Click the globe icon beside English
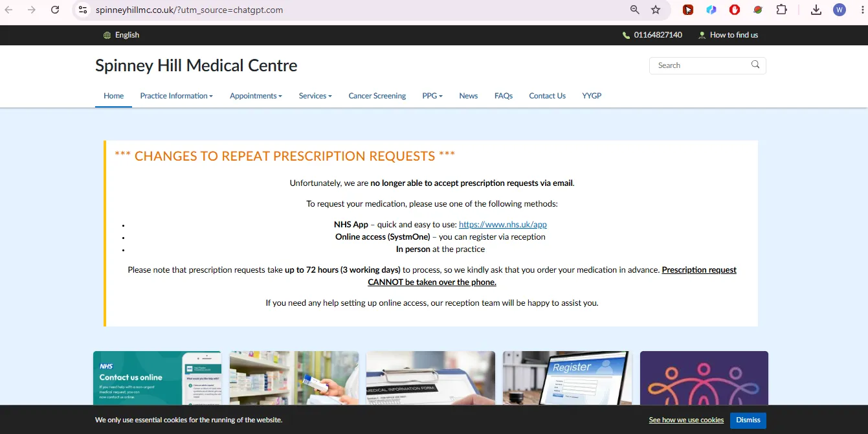This screenshot has width=868, height=434. tap(107, 35)
